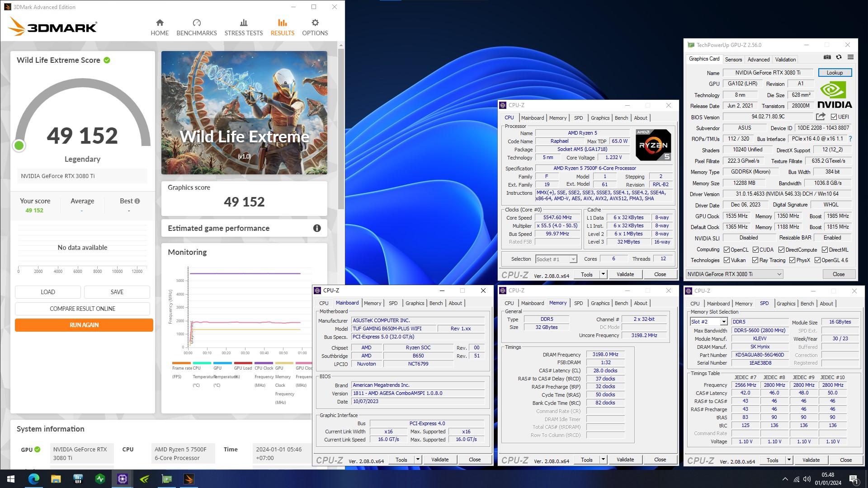This screenshot has height=488, width=868.
Task: Open the Socket #1 selection dropdown
Action: [x=556, y=259]
